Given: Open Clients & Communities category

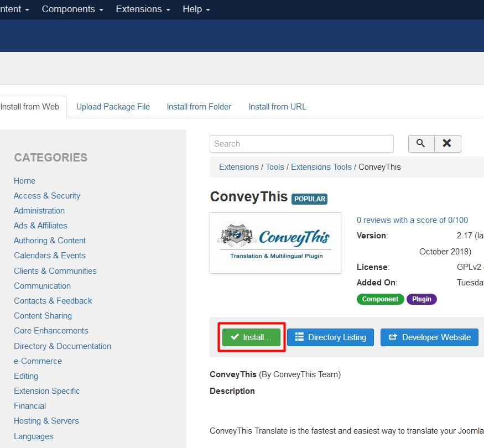Looking at the screenshot, I should (55, 271).
